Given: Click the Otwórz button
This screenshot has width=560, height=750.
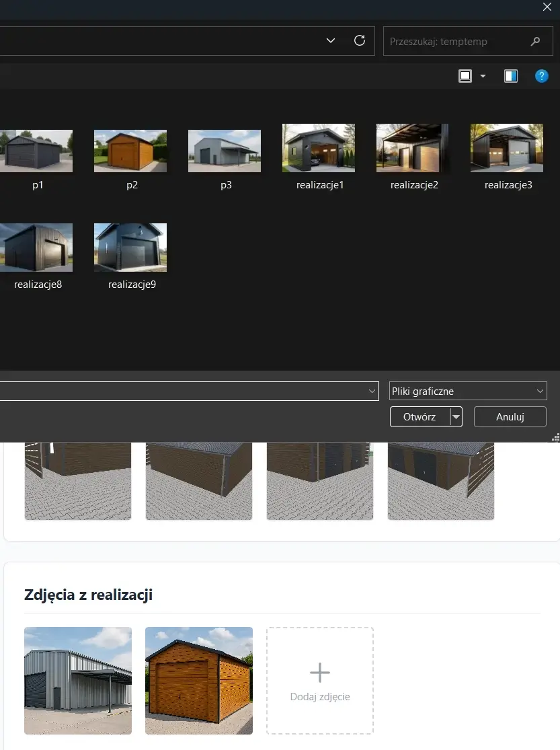Looking at the screenshot, I should click(420, 416).
